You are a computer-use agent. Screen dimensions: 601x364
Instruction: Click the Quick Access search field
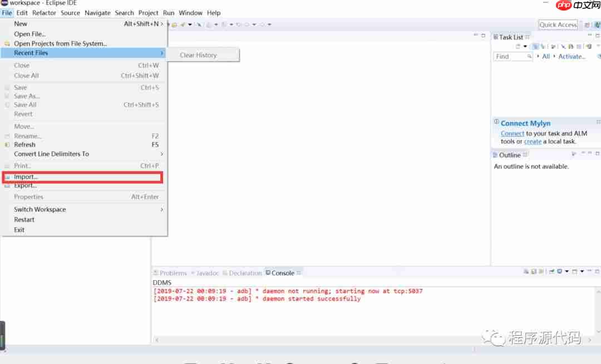point(558,25)
